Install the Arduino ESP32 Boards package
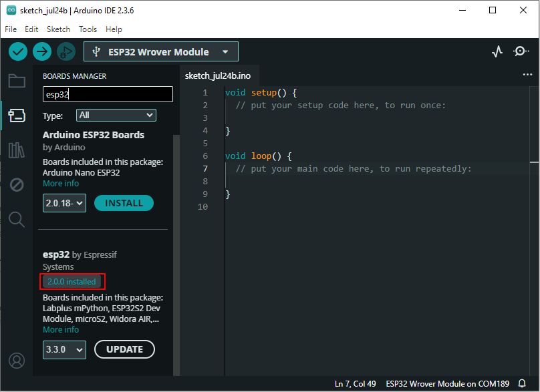 pos(124,203)
